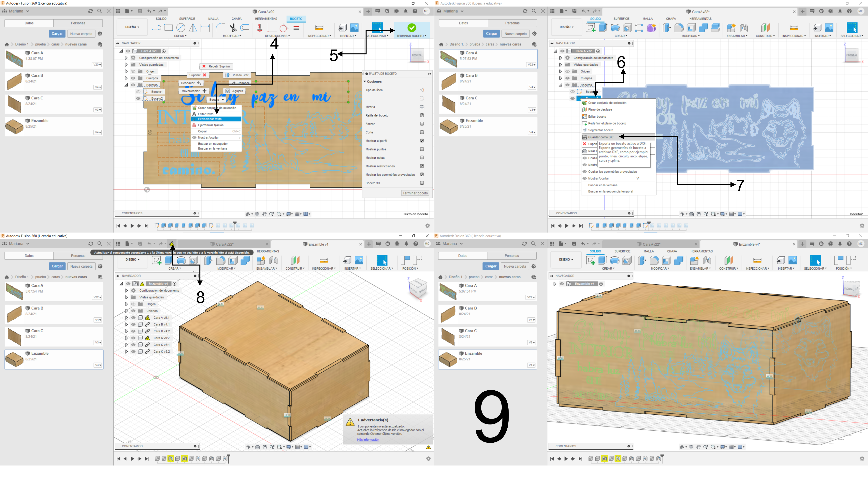This screenshot has width=868, height=502.
Task: Click the Insertar image icon in Cara A v20 toolbar
Action: click(x=354, y=28)
